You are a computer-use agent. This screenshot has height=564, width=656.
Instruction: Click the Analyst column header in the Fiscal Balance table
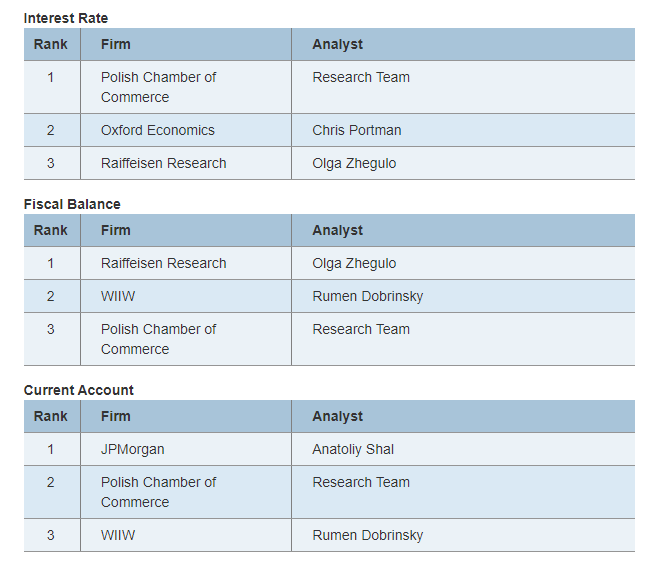pyautogui.click(x=338, y=230)
